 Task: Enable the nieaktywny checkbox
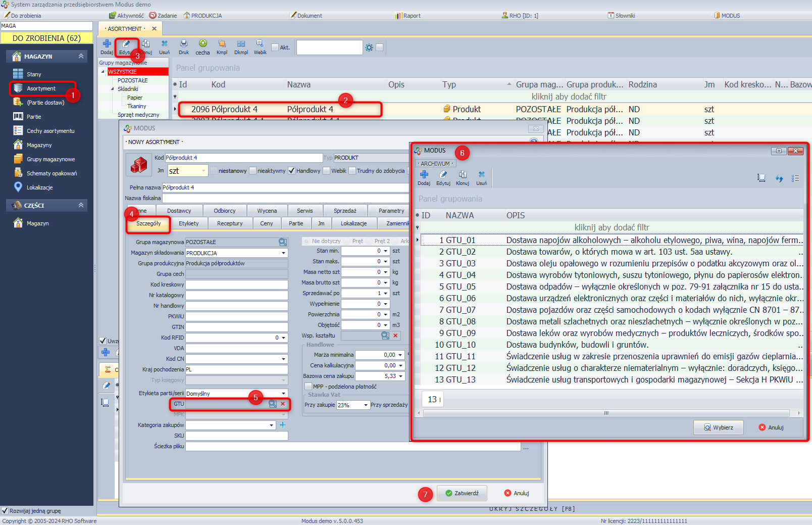point(253,171)
